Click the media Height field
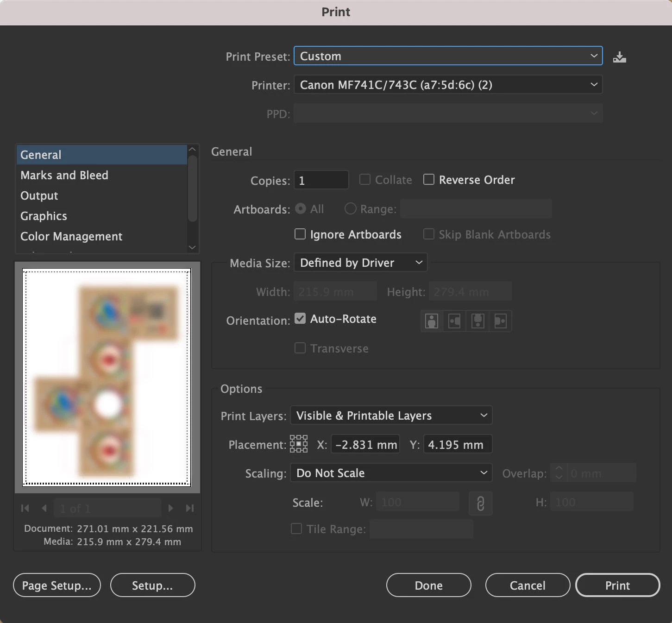This screenshot has height=623, width=672. (x=471, y=291)
